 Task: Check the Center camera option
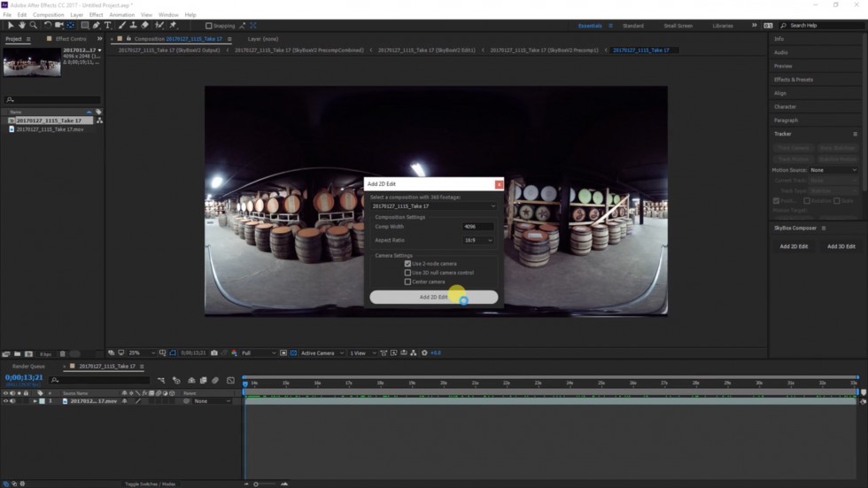(407, 282)
